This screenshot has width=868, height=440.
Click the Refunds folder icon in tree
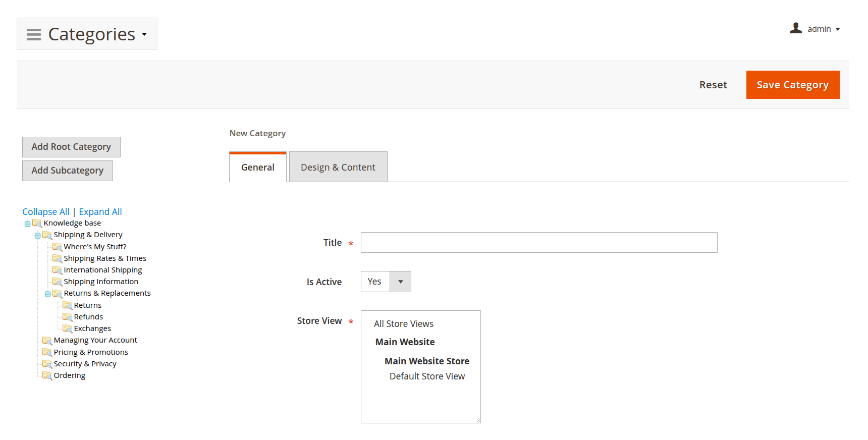point(67,317)
